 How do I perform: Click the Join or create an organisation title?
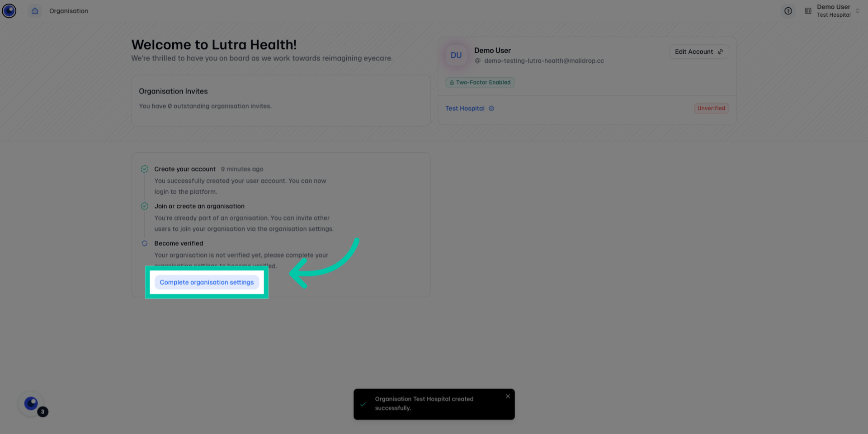(199, 206)
